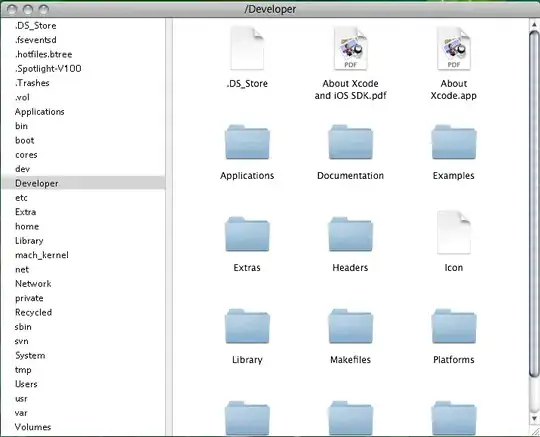This screenshot has width=540, height=437.
Task: Select var in the left list
Action: 21,413
